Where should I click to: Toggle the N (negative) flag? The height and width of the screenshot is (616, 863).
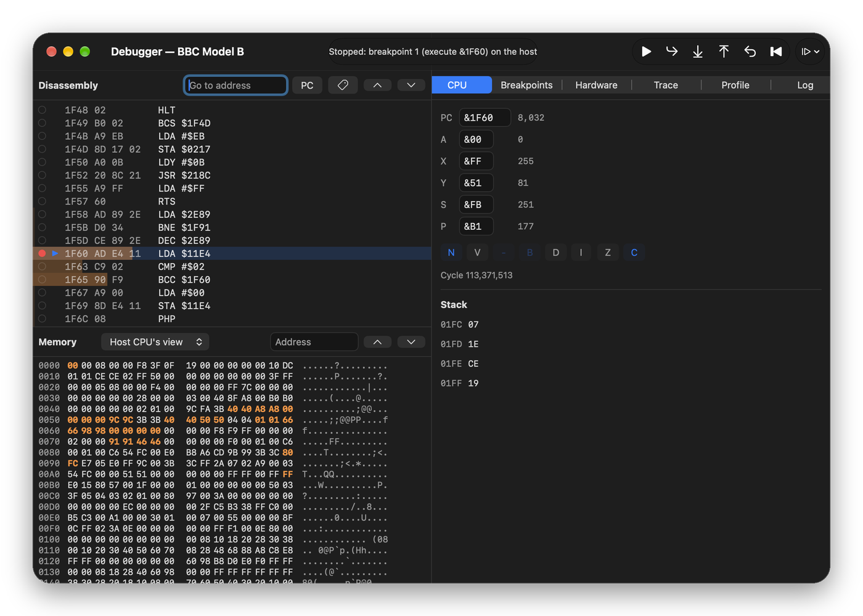(451, 253)
